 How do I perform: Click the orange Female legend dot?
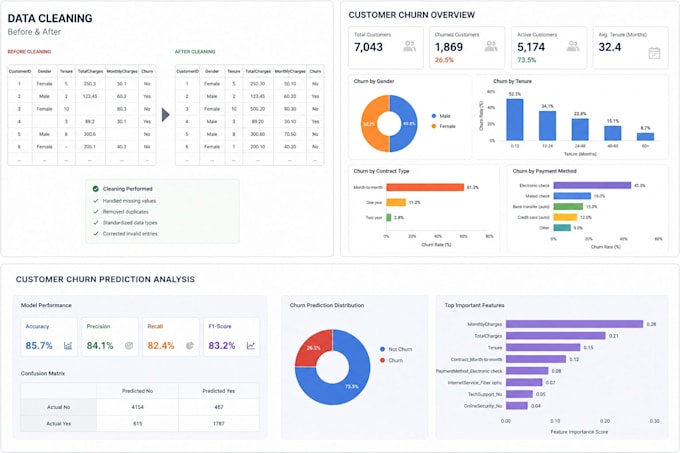[434, 126]
